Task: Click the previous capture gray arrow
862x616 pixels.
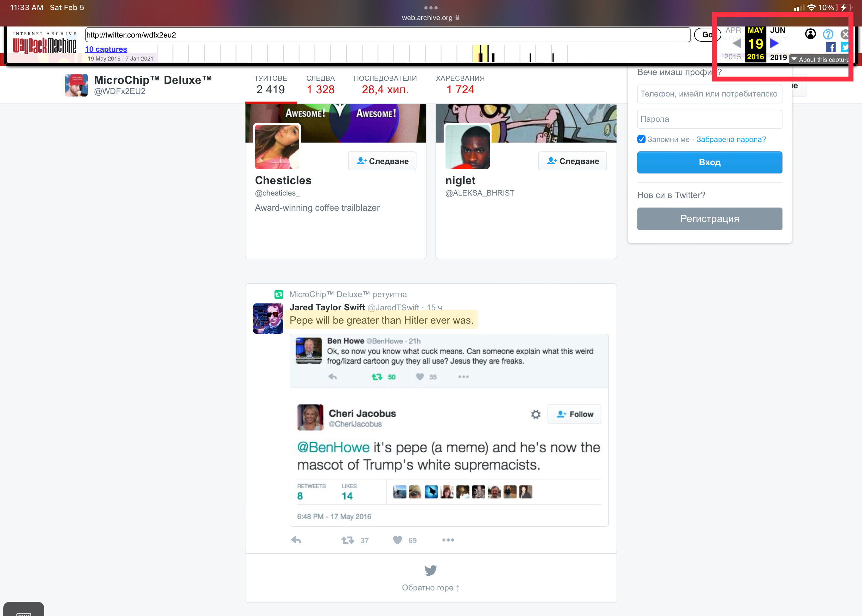Action: tap(736, 43)
